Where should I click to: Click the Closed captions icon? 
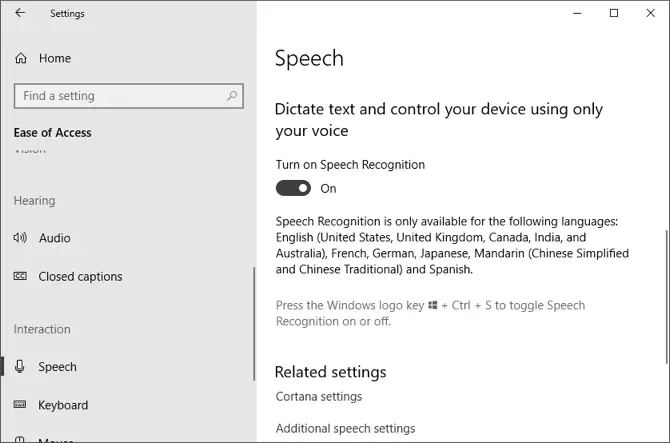click(21, 276)
